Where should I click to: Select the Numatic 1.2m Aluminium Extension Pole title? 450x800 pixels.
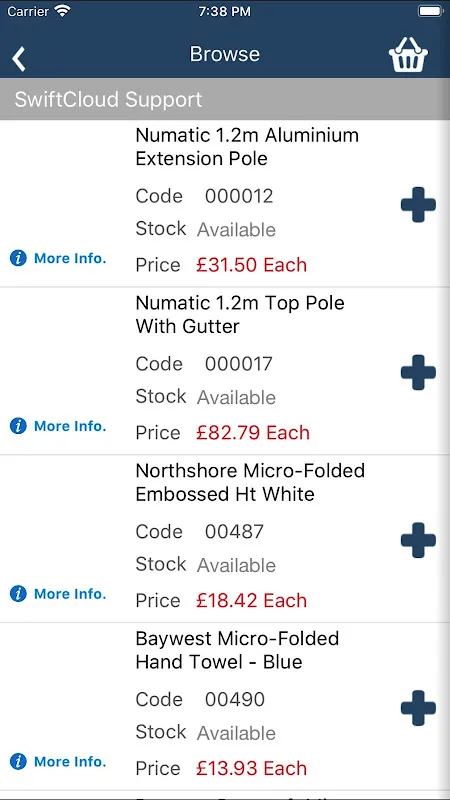(247, 147)
